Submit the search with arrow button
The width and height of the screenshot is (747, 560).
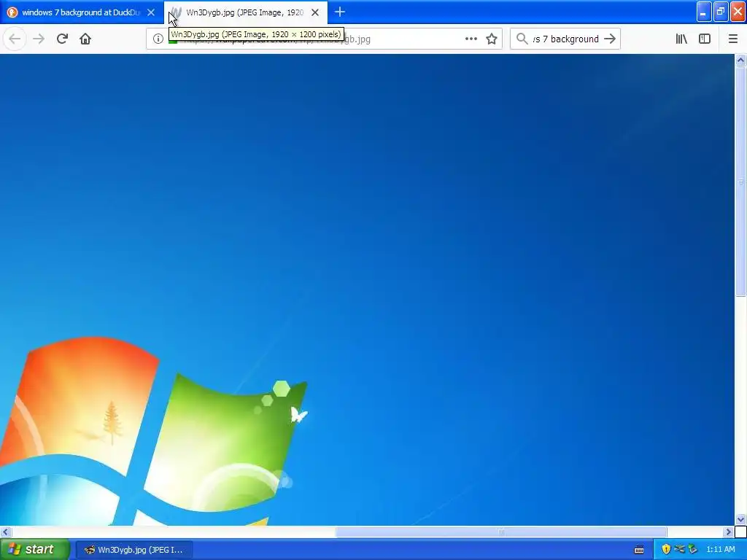(610, 39)
